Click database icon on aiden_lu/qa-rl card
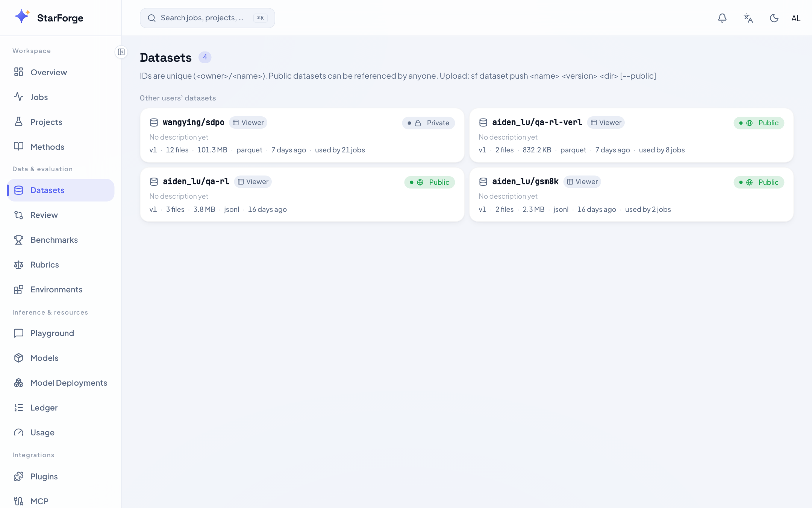This screenshot has width=812, height=508. [x=154, y=182]
